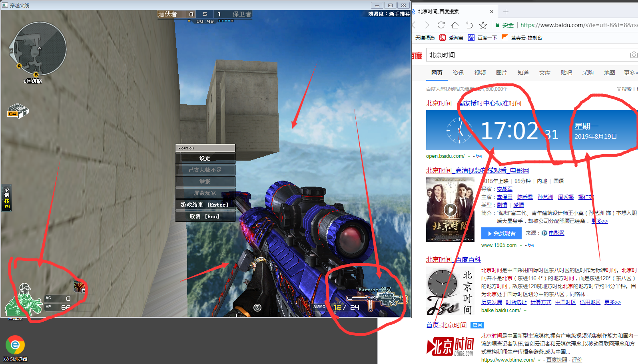Click the 北京时间 clock calligraphy thumbnail

[450, 292]
